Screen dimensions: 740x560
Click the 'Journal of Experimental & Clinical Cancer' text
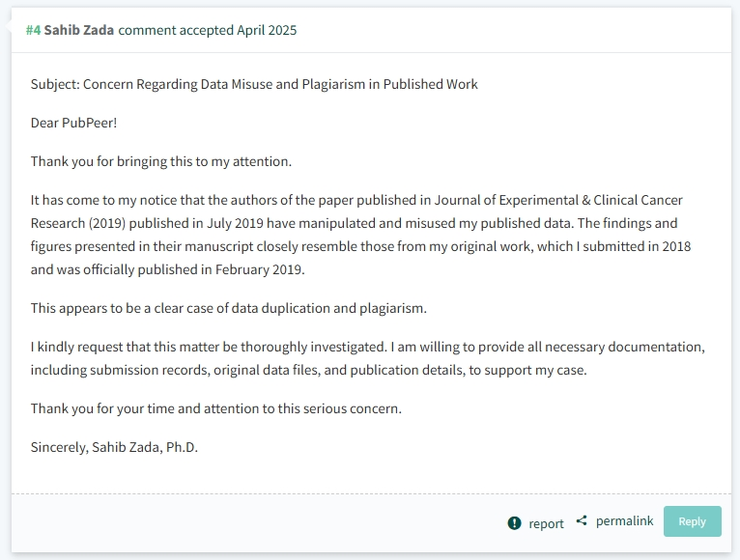click(x=558, y=200)
